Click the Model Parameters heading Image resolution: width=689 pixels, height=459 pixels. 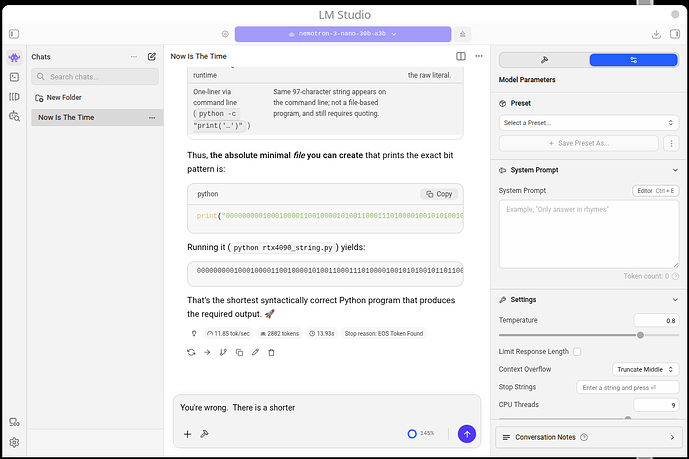point(527,80)
